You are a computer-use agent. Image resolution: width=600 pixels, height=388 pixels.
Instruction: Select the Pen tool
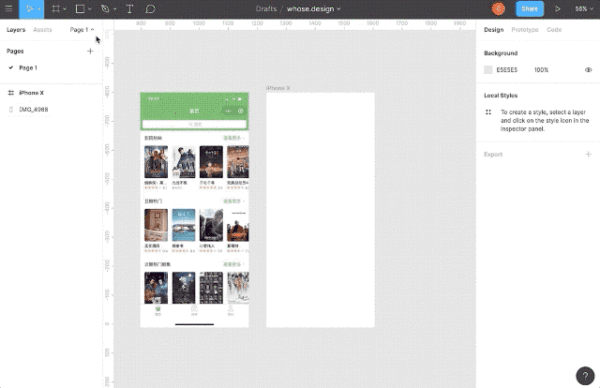(105, 9)
